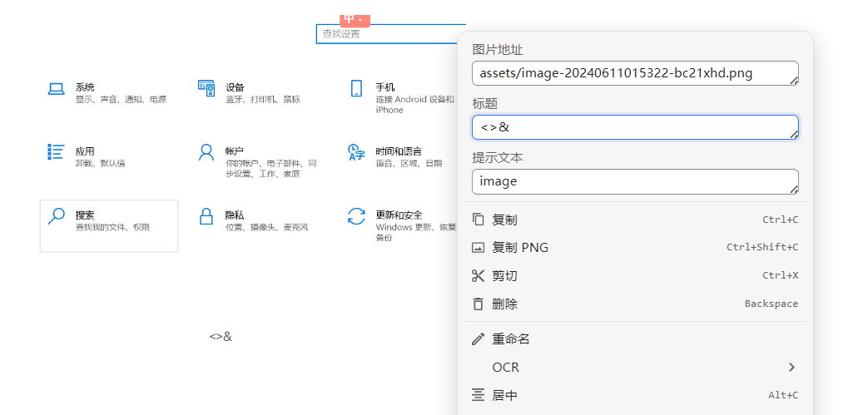Click the copy icon in context menu
Screen dimensions: 868x415
tap(478, 220)
